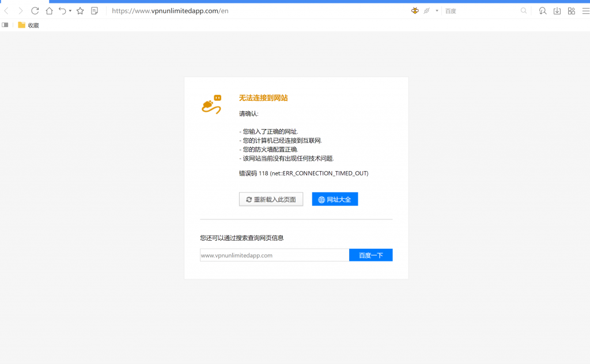The height and width of the screenshot is (364, 590).
Task: Click the toolbar search magnifier icon
Action: pyautogui.click(x=524, y=11)
